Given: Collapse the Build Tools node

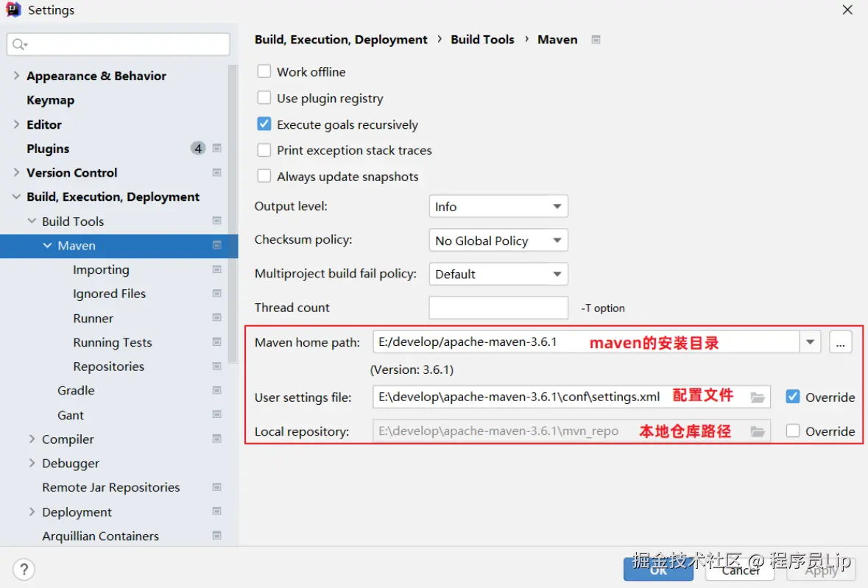Looking at the screenshot, I should pos(32,221).
